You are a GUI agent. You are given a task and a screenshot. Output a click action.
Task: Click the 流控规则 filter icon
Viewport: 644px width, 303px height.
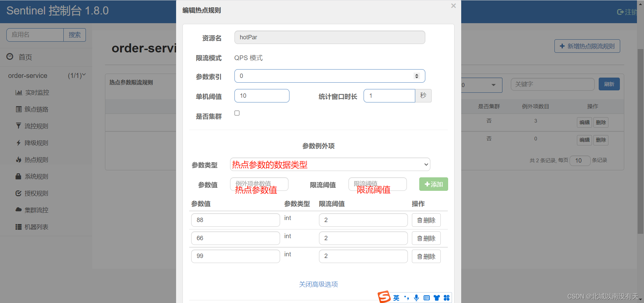point(18,126)
